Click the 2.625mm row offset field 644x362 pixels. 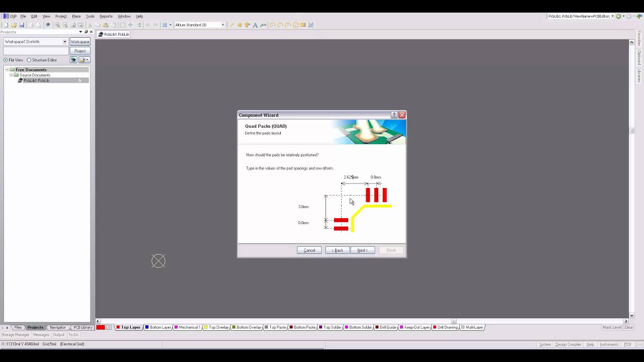click(x=351, y=177)
